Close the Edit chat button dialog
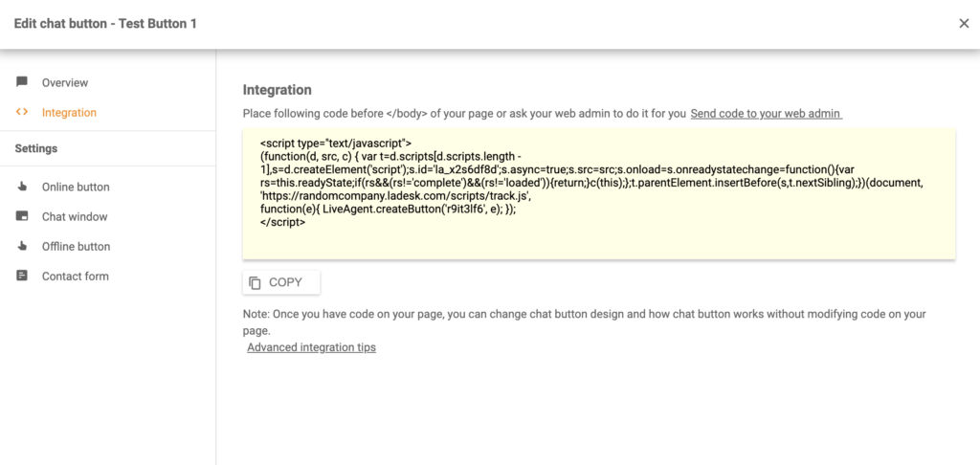The height and width of the screenshot is (465, 980). (964, 23)
